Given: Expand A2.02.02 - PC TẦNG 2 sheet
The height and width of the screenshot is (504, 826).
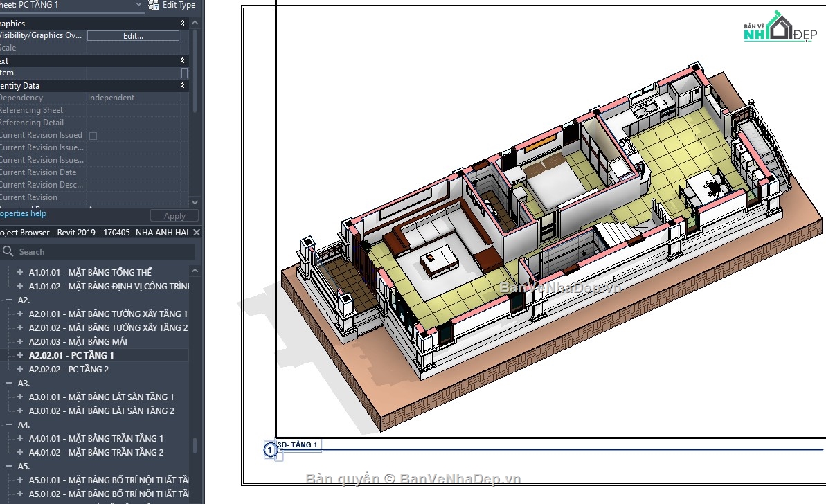Looking at the screenshot, I should tap(20, 369).
